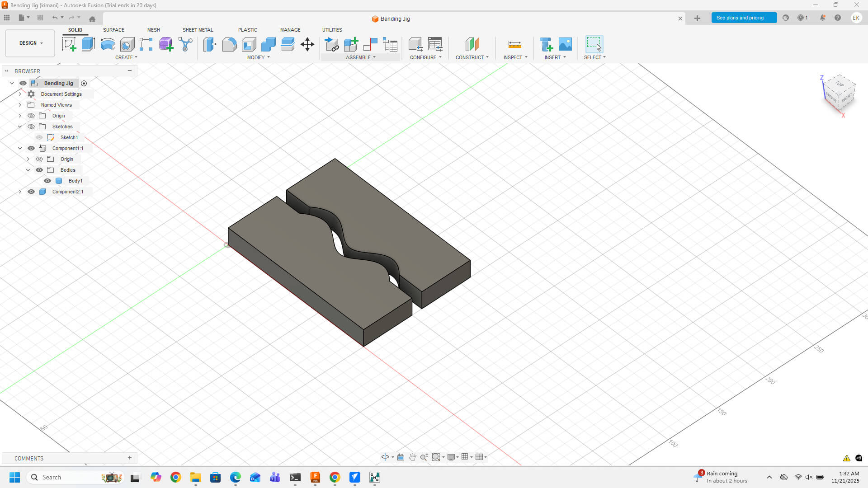Screen dimensions: 868x488
Task: Toggle visibility of Component2:1
Action: pyautogui.click(x=31, y=192)
